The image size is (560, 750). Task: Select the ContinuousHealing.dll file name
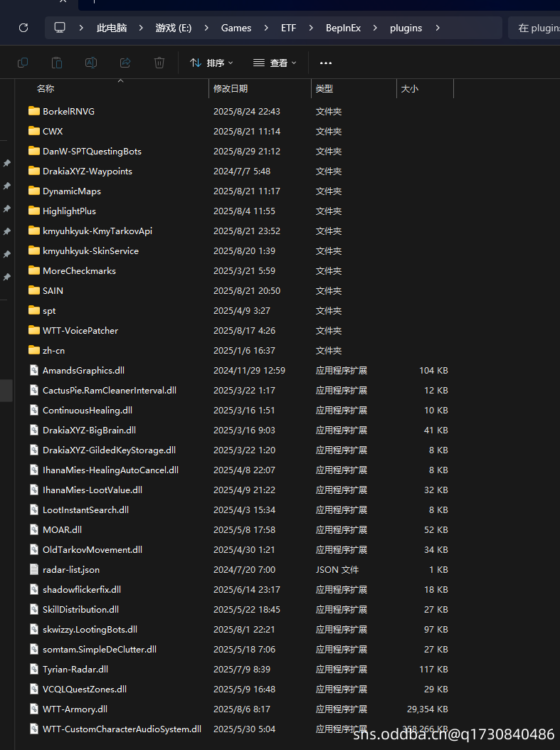tap(88, 411)
